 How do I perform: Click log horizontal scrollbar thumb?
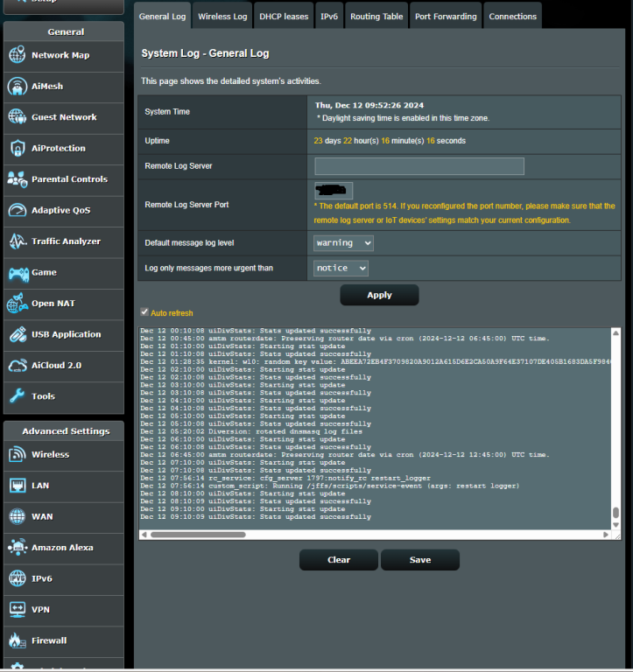tap(198, 535)
